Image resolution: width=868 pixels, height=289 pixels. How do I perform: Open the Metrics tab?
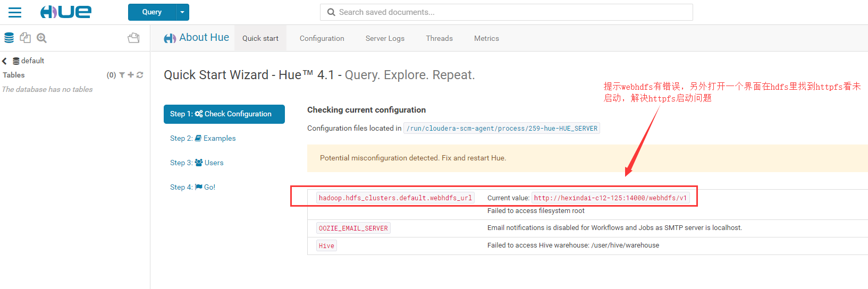[x=486, y=38]
